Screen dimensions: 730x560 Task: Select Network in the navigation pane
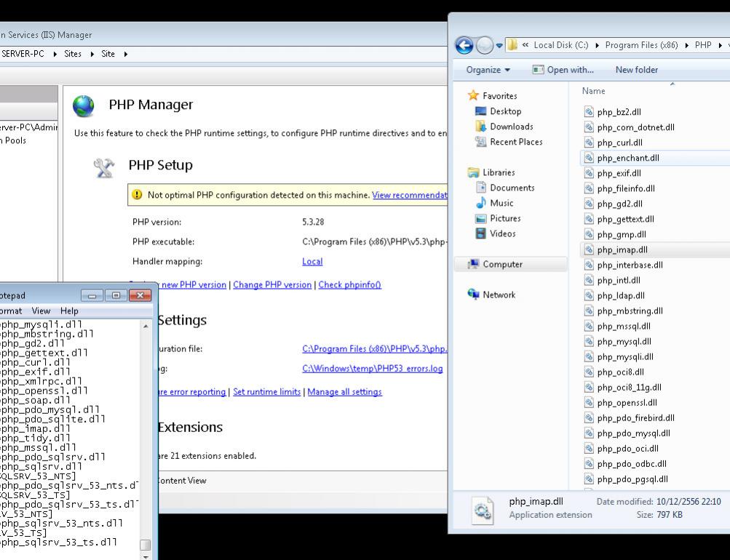[491, 295]
